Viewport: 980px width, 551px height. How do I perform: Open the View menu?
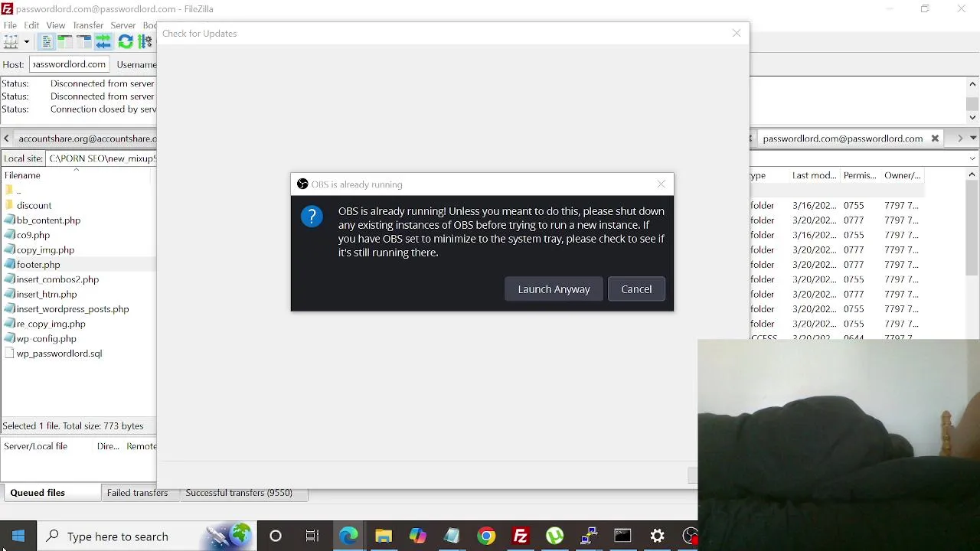tap(55, 25)
